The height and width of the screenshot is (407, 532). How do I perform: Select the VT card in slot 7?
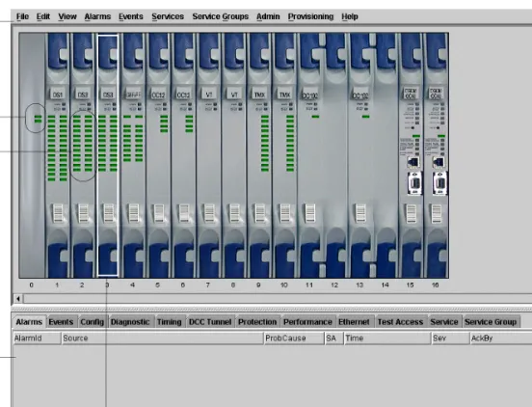point(209,155)
